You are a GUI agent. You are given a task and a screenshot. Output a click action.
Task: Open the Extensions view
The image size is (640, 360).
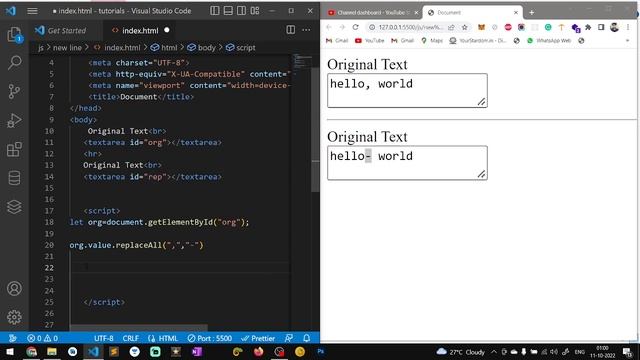tap(14, 149)
